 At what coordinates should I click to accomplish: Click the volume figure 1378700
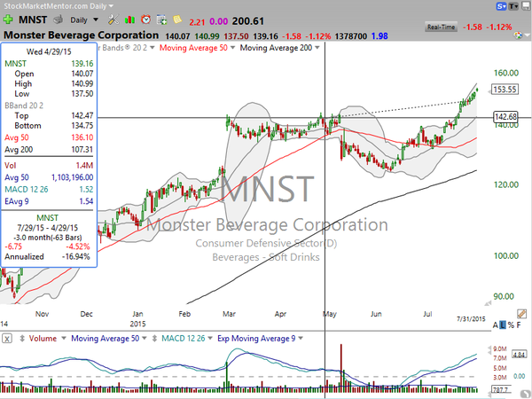[x=351, y=36]
